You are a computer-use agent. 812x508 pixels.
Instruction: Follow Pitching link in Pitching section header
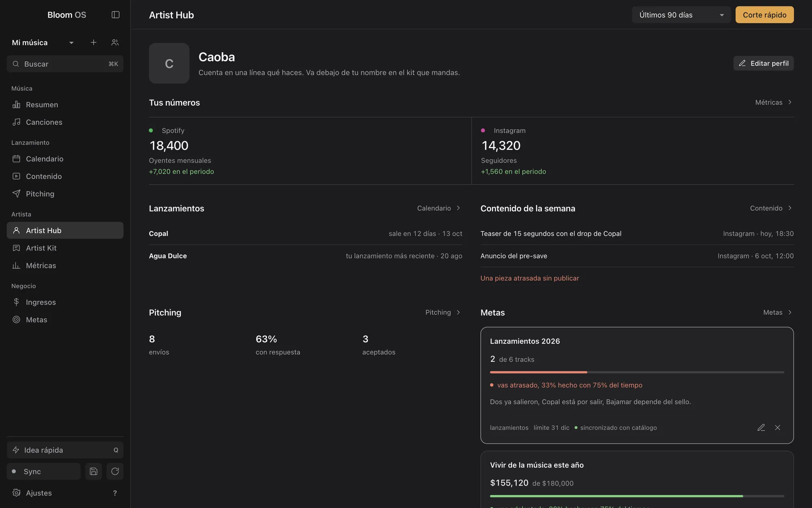click(443, 313)
